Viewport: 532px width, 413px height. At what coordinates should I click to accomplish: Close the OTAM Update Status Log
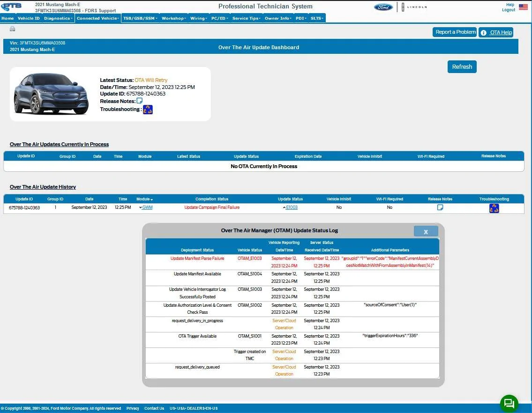click(426, 232)
